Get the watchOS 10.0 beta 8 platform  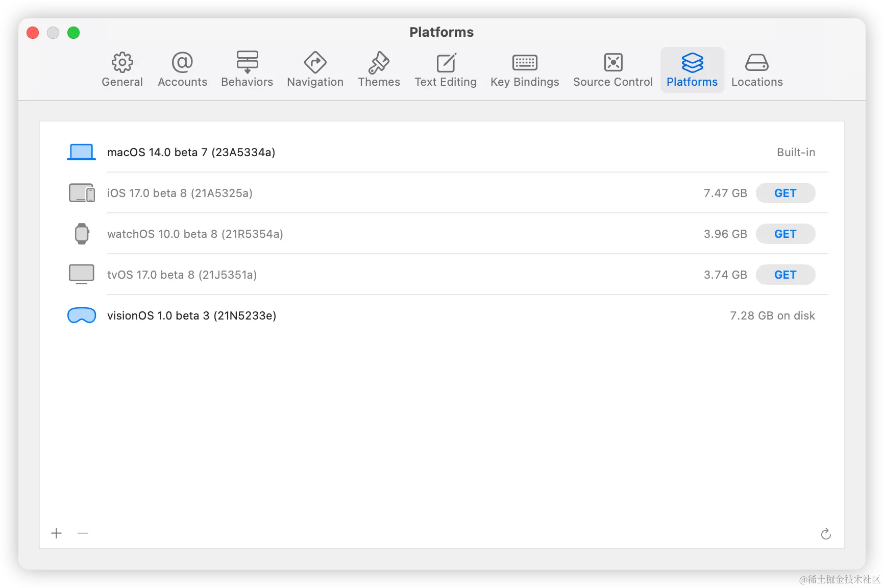(x=785, y=234)
